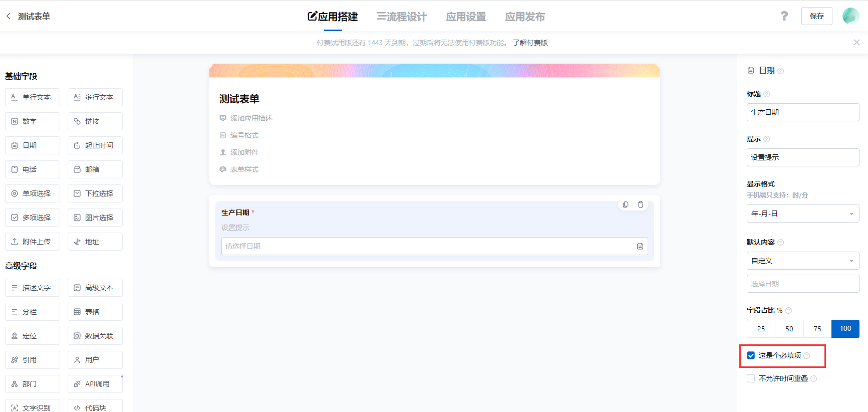The height and width of the screenshot is (412, 868).
Task: Click 表单样式 option
Action: 244,169
